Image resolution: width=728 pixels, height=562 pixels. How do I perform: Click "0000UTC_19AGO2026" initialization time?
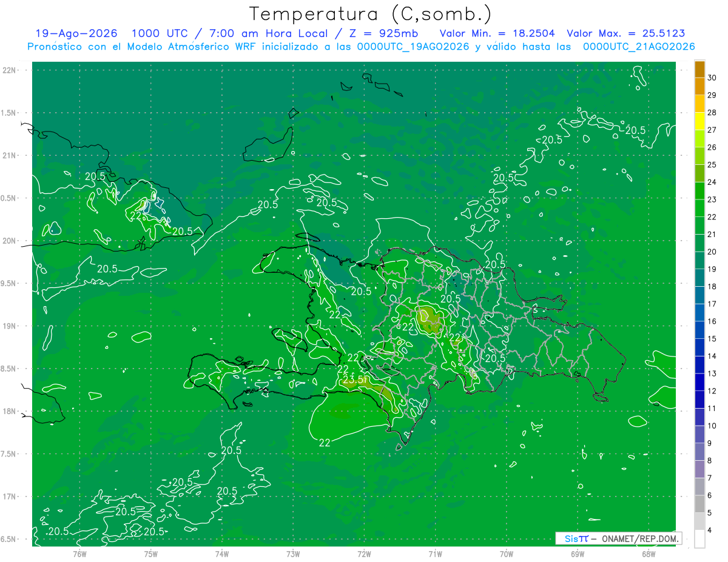point(413,47)
